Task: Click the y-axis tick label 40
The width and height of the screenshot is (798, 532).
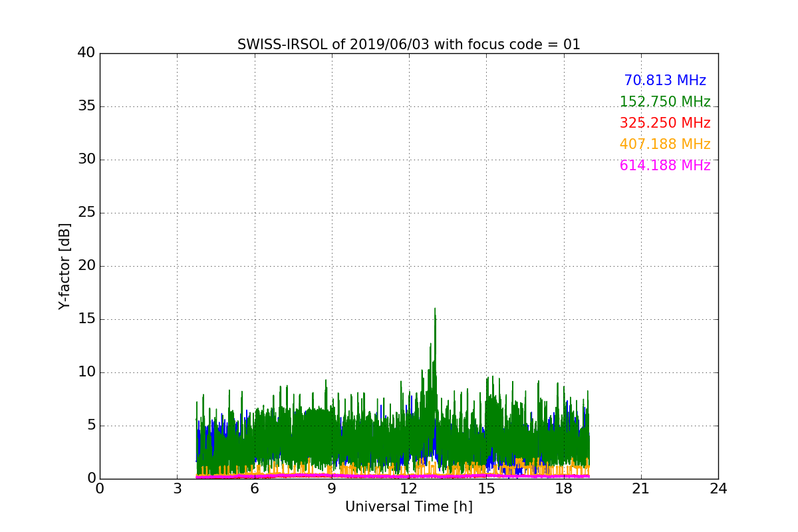Action: pos(86,53)
